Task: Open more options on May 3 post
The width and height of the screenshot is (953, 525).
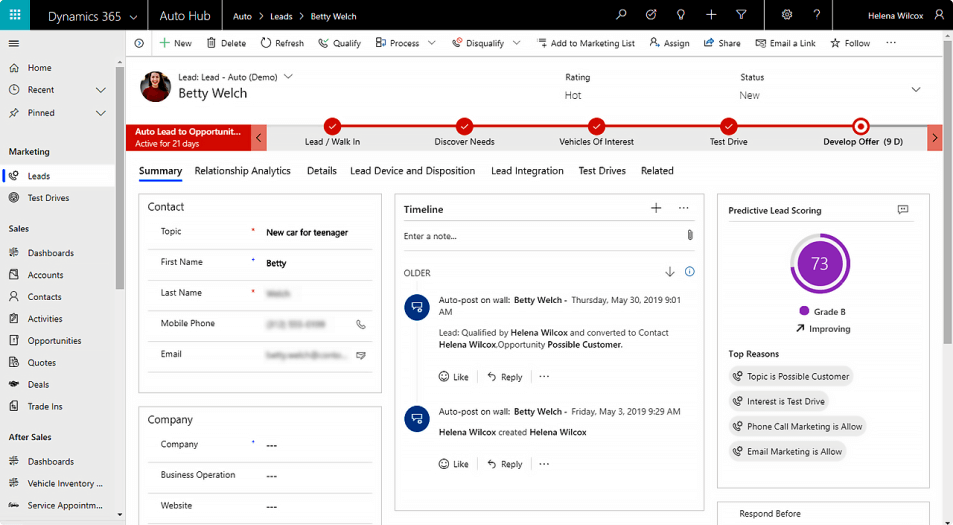Action: 544,464
